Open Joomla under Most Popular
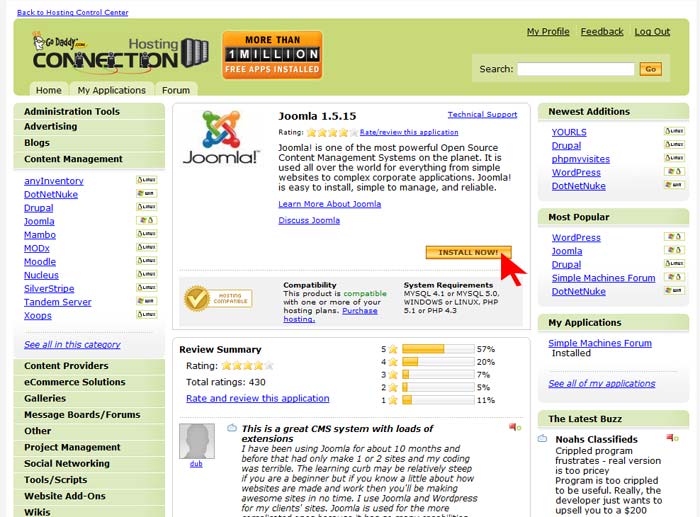 [x=567, y=251]
